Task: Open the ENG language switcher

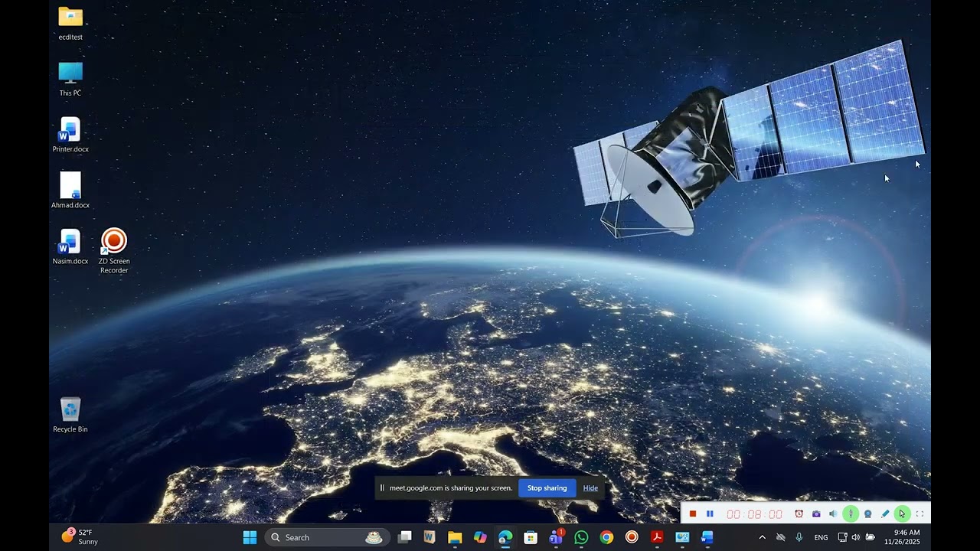Action: click(821, 537)
